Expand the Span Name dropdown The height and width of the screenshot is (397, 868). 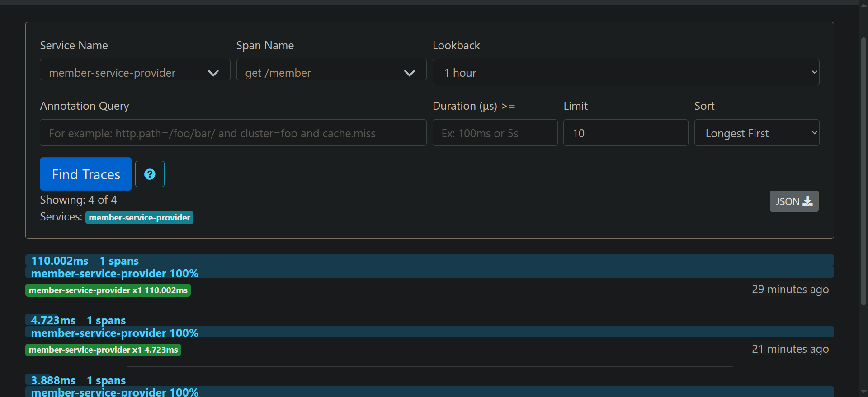[x=331, y=72]
